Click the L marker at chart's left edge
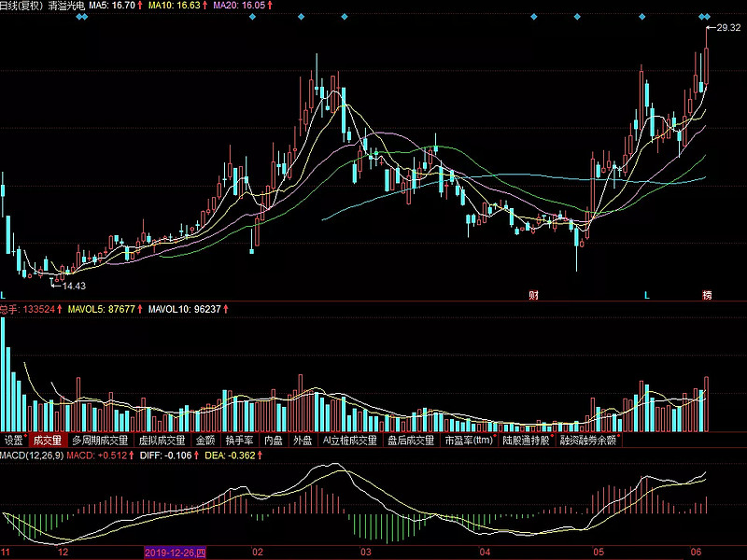 click(x=3, y=295)
